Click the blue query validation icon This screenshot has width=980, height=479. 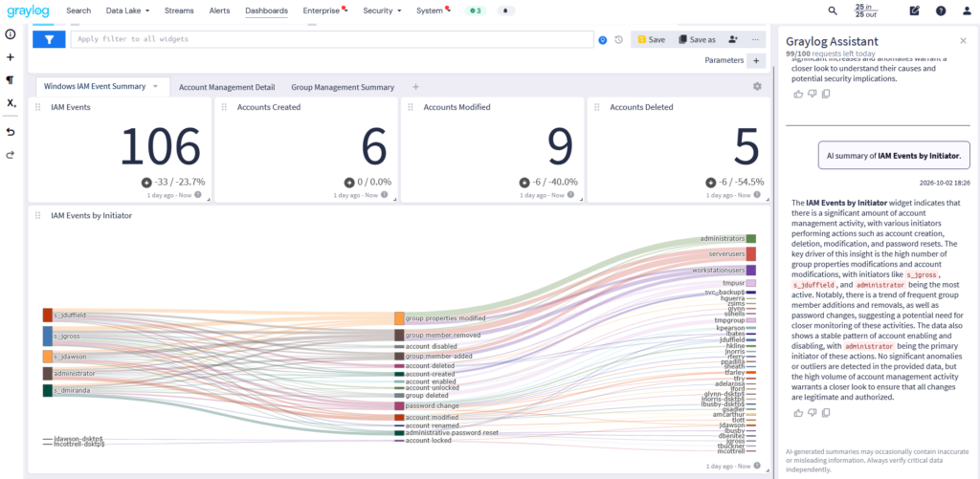603,40
